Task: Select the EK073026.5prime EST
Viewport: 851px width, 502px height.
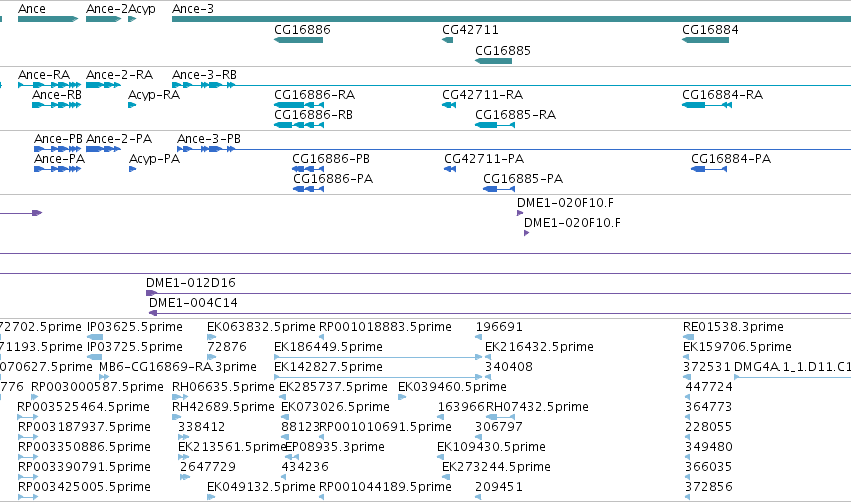Action: click(284, 417)
